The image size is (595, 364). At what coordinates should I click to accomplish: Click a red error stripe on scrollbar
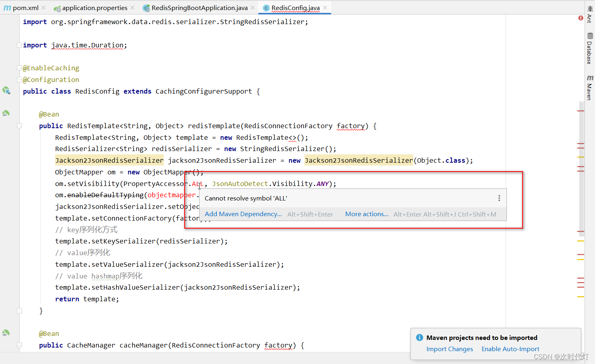(x=581, y=143)
